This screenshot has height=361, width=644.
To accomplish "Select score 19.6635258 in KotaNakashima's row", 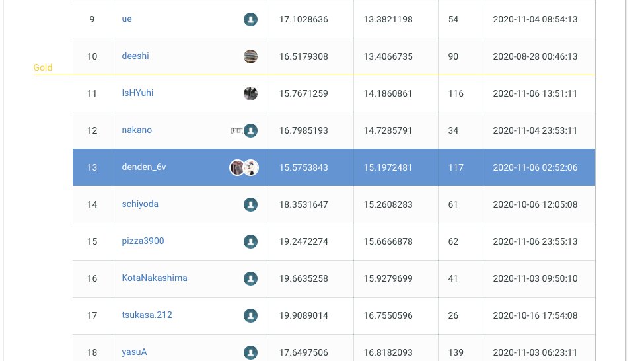I will (x=304, y=278).
